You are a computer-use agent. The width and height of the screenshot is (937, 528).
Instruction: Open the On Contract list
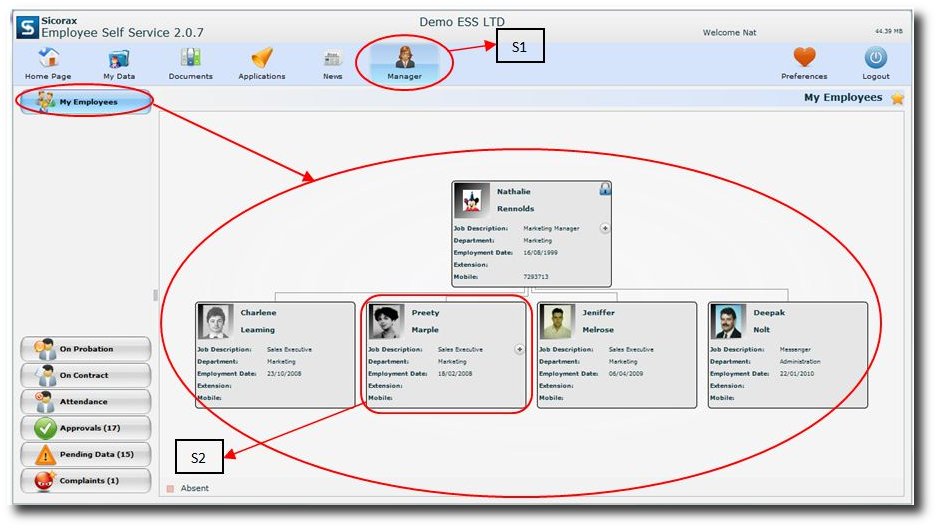click(x=86, y=376)
